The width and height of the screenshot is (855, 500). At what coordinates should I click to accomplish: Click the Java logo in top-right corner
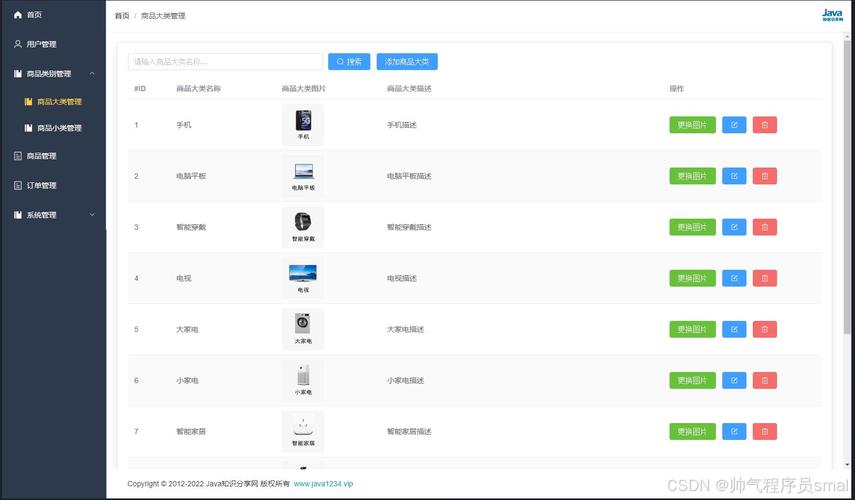[832, 15]
